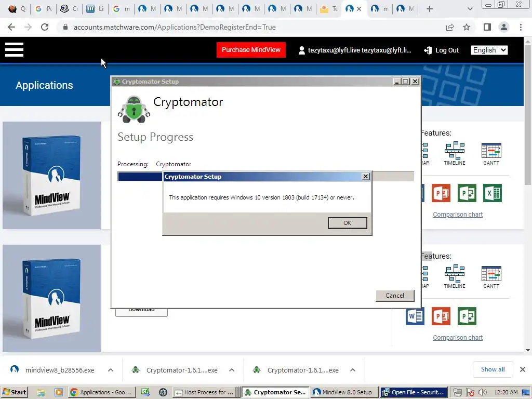Cancel the Cryptomator setup
This screenshot has height=399, width=532.
tap(395, 296)
